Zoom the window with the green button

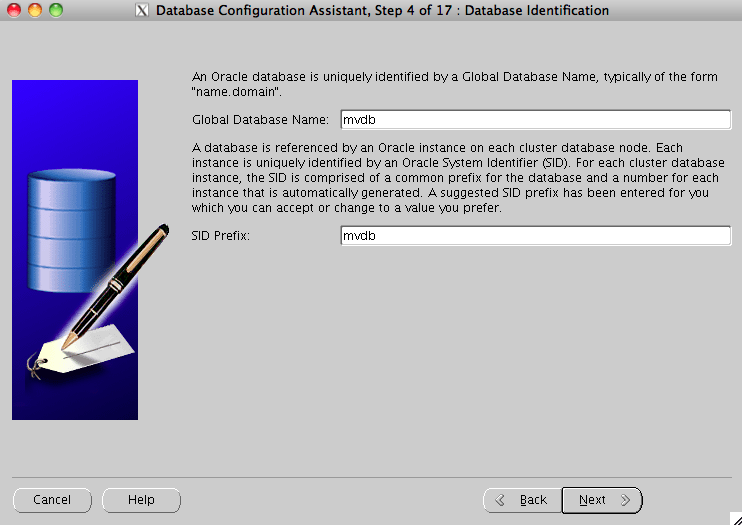coord(55,10)
